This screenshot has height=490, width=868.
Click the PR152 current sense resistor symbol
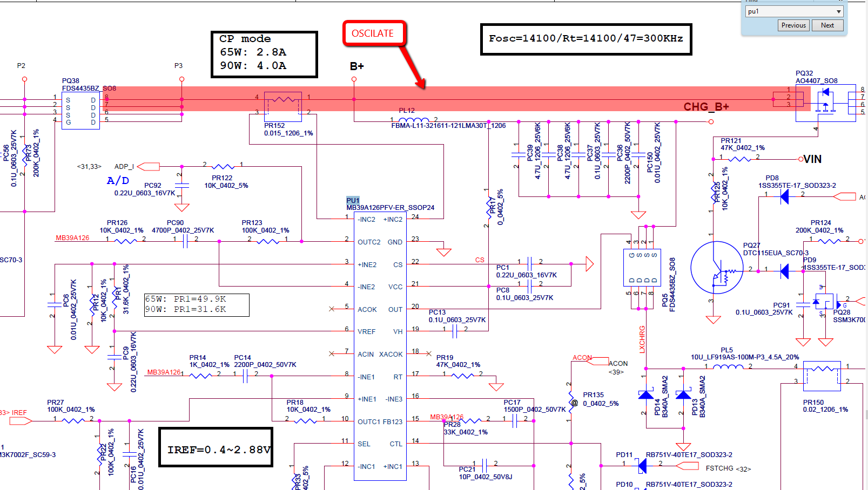[x=283, y=99]
